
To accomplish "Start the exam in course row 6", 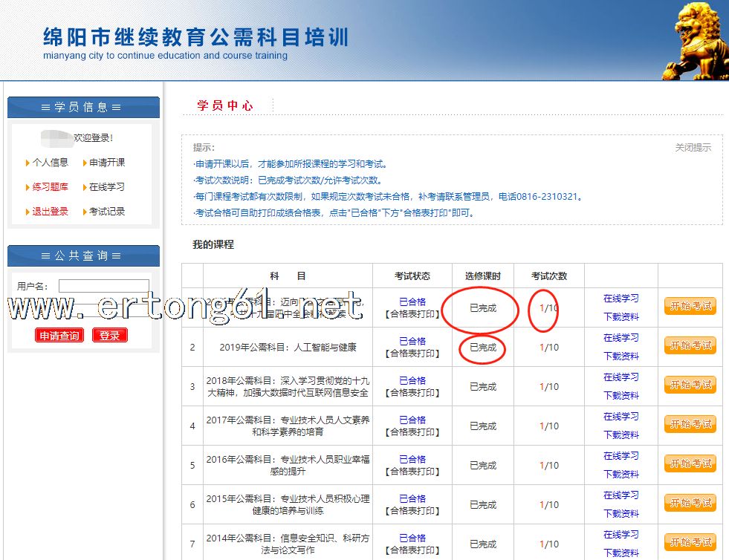I will [690, 503].
